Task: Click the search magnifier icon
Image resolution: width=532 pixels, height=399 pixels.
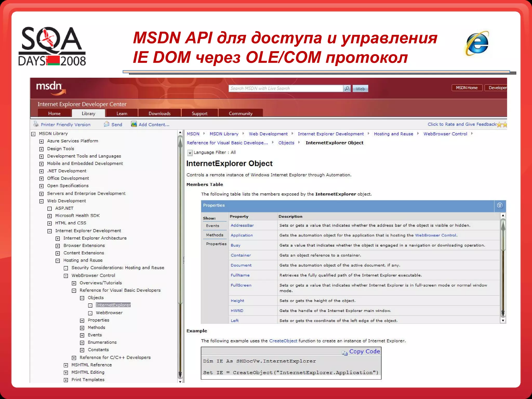Action: (347, 89)
